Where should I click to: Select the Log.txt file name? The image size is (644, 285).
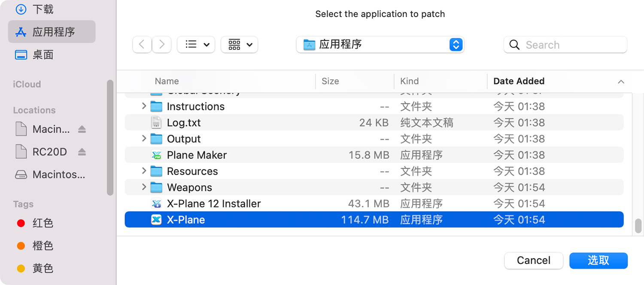coord(184,123)
